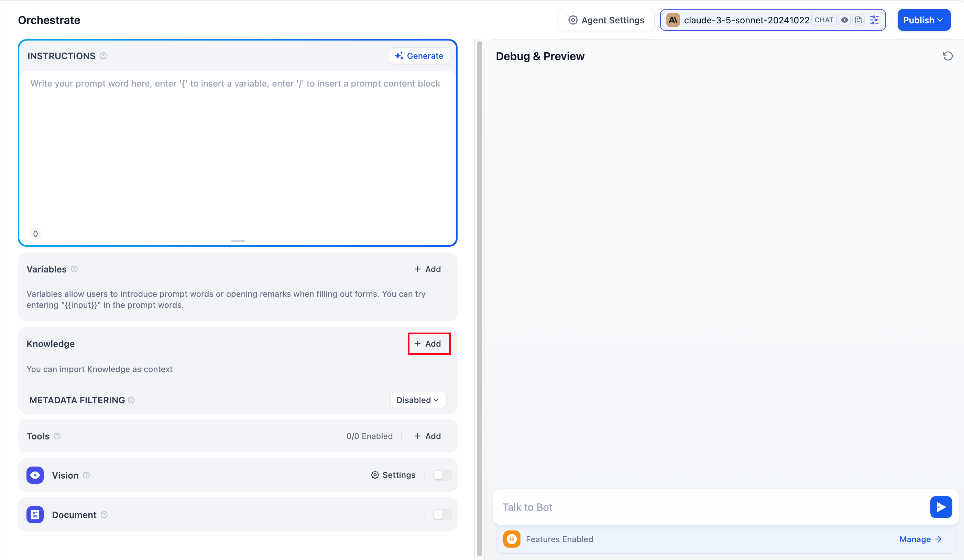Open Vision Settings
Viewport: 964px width, 560px height.
393,475
